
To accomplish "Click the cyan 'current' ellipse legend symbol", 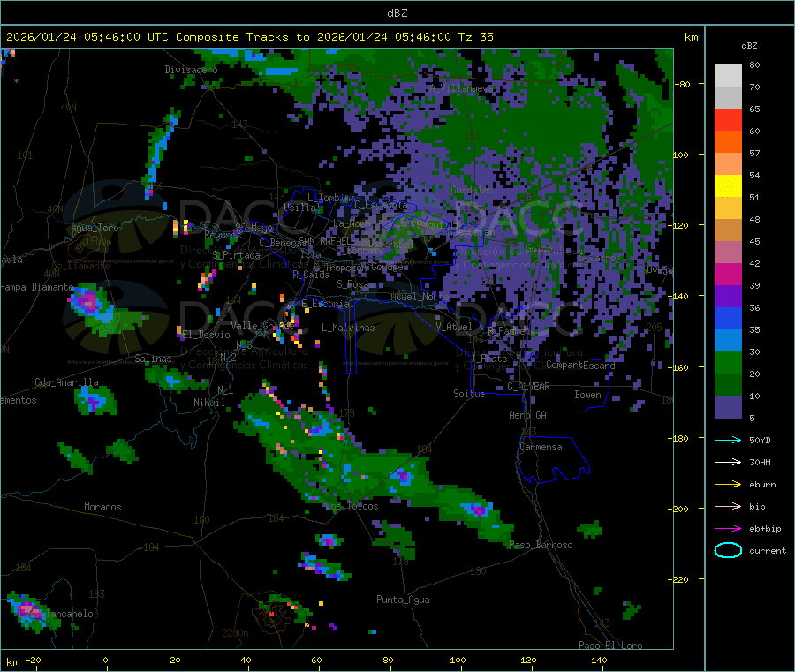I will tap(728, 550).
